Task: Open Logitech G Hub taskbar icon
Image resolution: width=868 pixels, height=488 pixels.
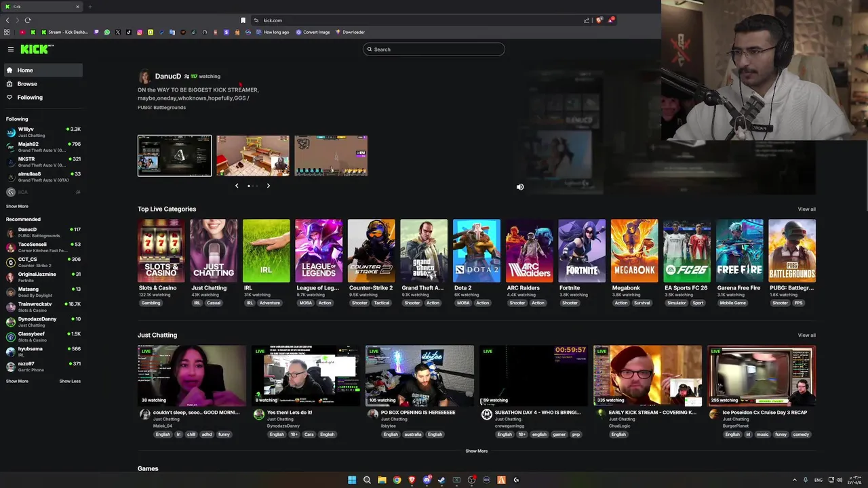Action: 516,480
